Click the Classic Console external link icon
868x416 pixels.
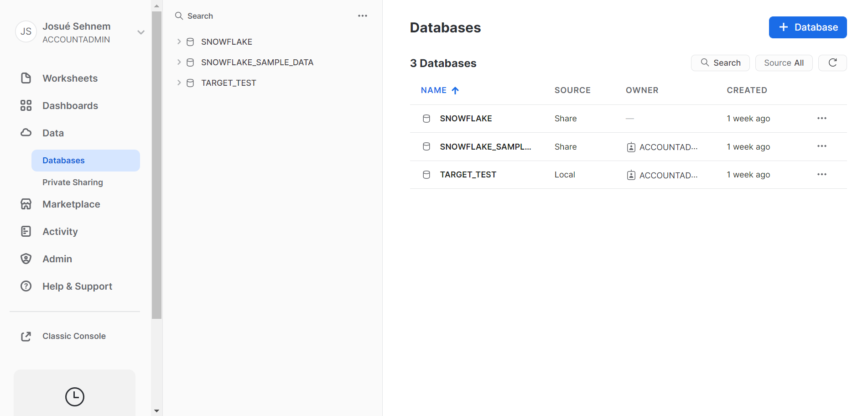click(x=26, y=336)
